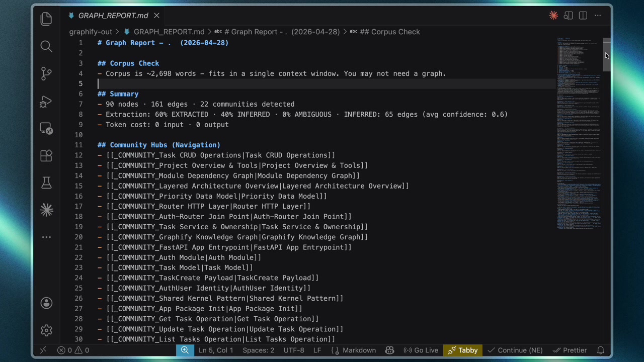The image size is (644, 362).
Task: Click the '## Corpus Check' heading line
Action: 128,63
